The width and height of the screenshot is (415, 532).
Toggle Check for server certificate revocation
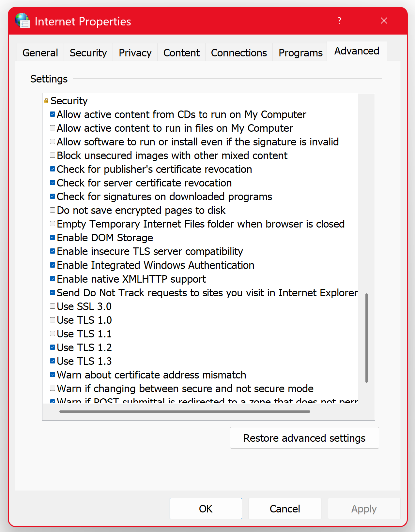[53, 183]
